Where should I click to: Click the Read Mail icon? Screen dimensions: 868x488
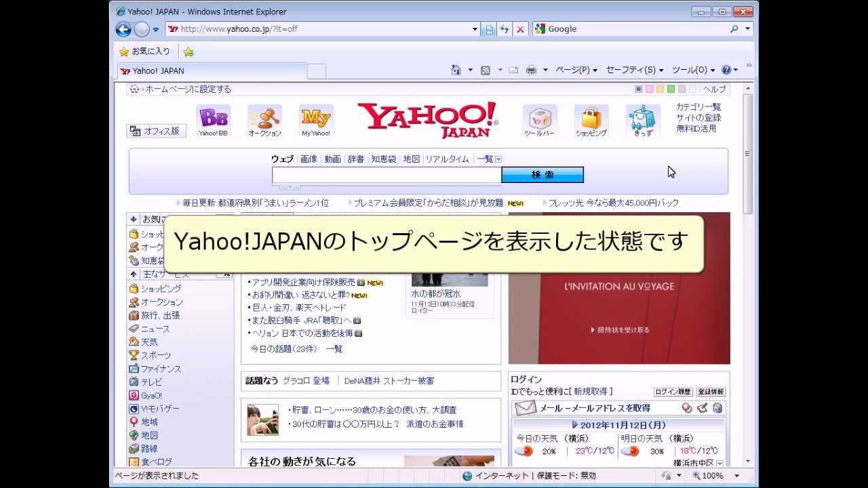(x=513, y=70)
